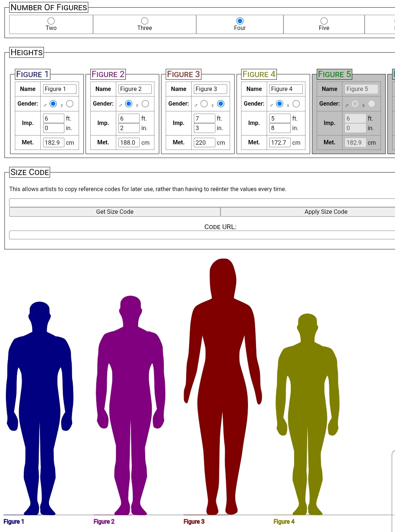This screenshot has width=395, height=532.
Task: Set Figure 2 gender to male
Action: (x=129, y=104)
